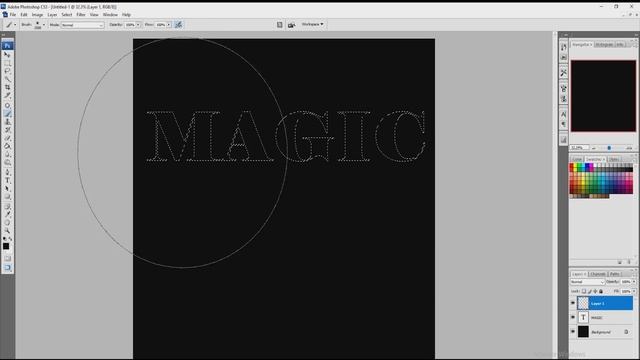Open the Filter menu
Image resolution: width=640 pixels, height=360 pixels.
coord(81,15)
